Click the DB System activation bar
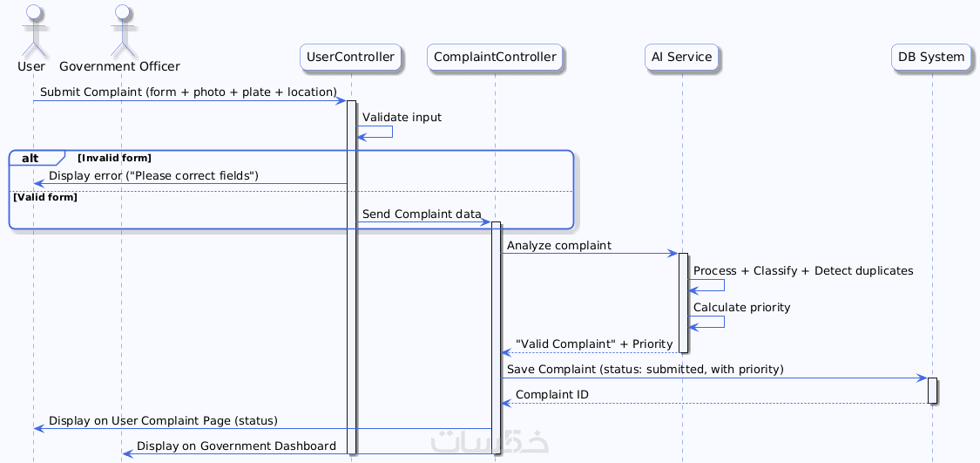980x463 pixels. tap(932, 391)
